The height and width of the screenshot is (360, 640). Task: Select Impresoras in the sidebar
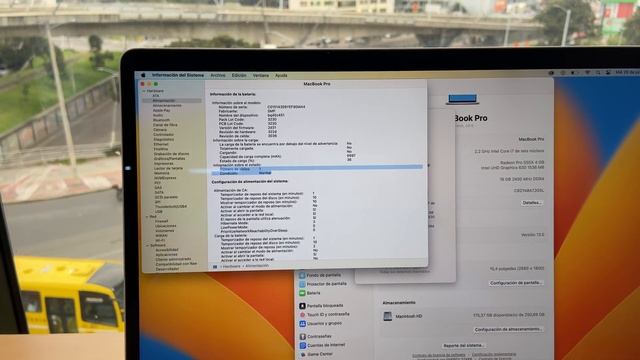(x=164, y=163)
